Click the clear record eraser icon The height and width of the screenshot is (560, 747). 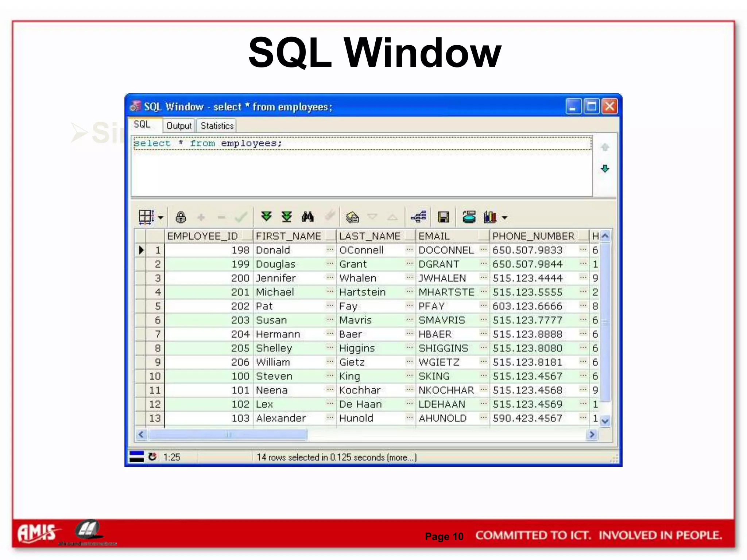point(330,215)
